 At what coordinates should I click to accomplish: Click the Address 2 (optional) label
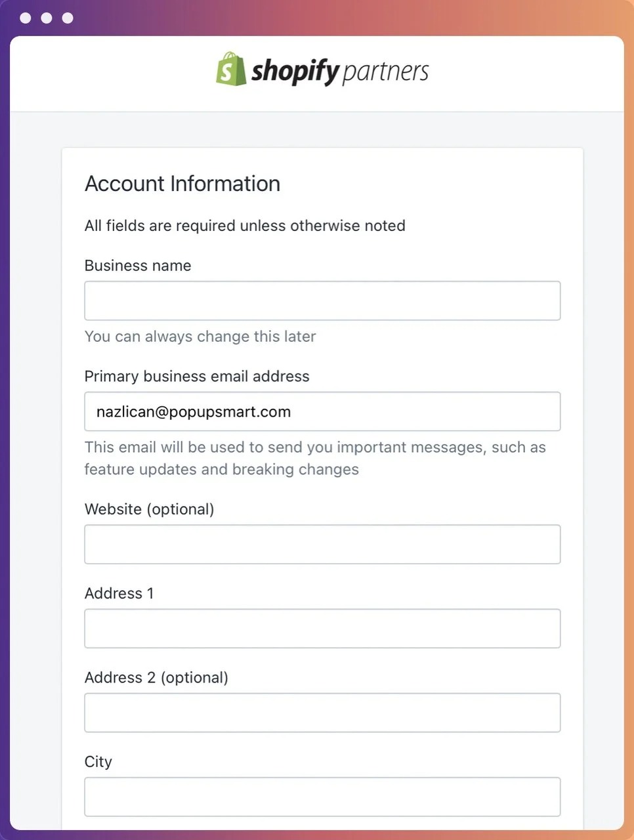coord(156,678)
